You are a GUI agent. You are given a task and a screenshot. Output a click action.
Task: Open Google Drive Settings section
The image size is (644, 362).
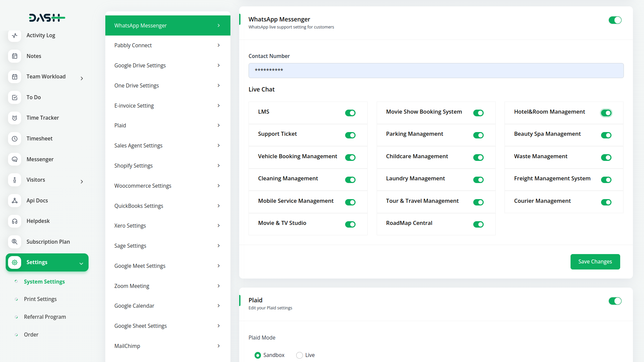(x=167, y=65)
